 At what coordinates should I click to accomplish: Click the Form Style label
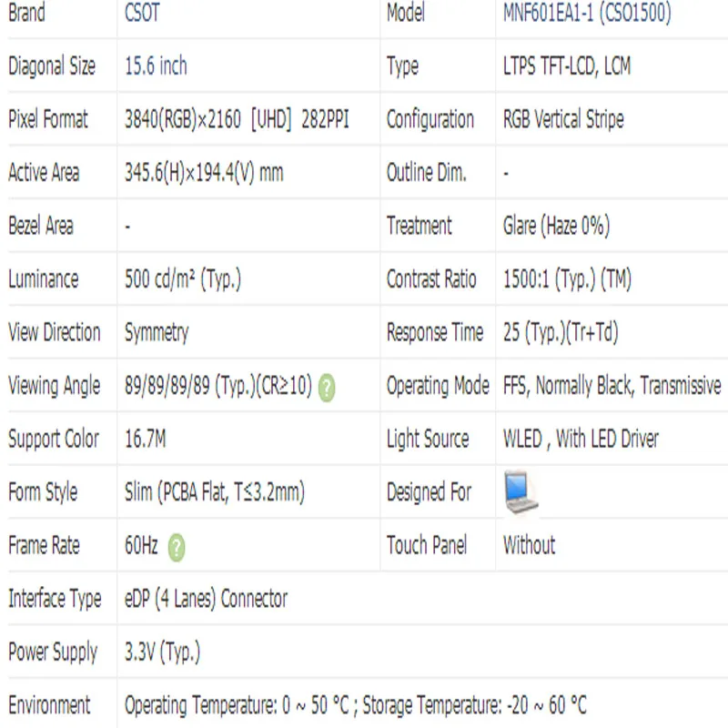(x=43, y=493)
